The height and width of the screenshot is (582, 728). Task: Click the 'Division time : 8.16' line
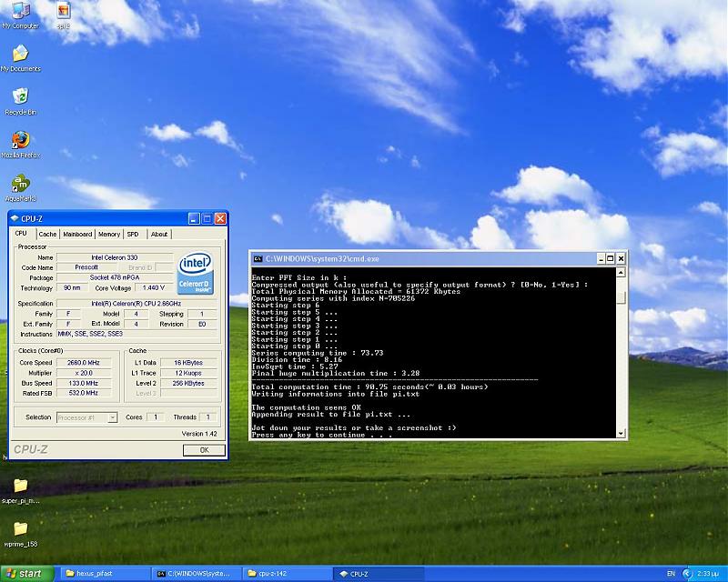(x=297, y=360)
